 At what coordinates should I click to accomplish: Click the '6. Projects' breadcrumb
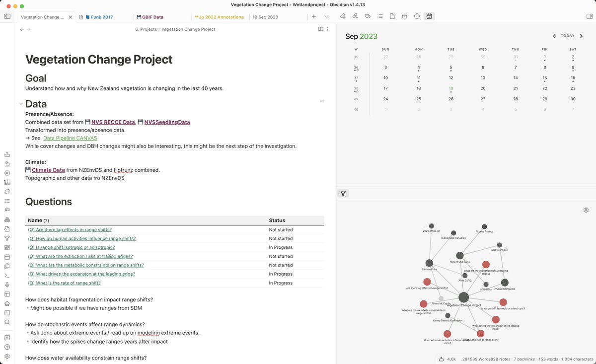coord(146,29)
